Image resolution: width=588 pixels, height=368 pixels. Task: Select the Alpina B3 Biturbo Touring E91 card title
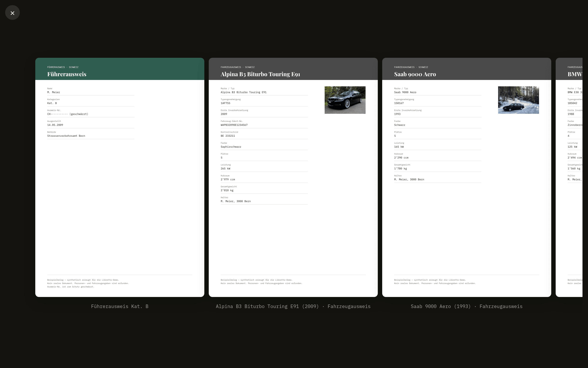point(260,74)
